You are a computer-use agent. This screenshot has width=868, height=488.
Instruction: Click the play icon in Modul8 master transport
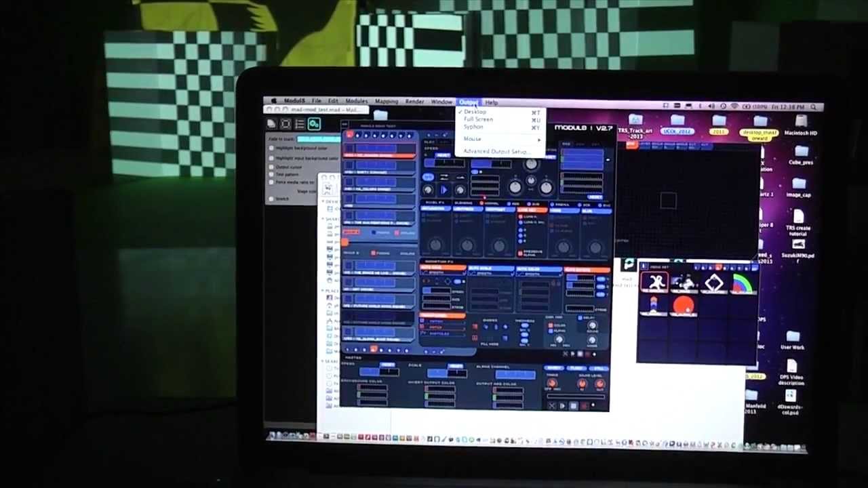pyautogui.click(x=562, y=406)
